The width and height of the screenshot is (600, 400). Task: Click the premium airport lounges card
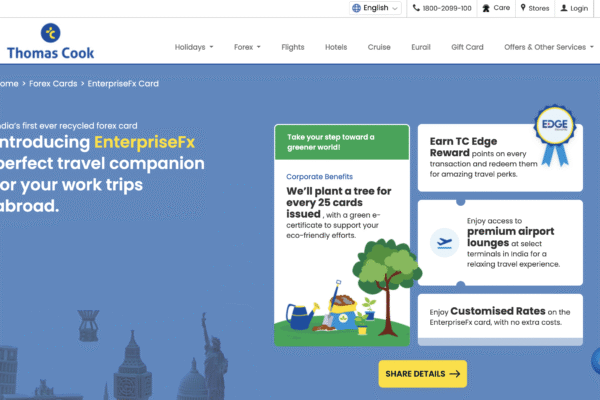pyautogui.click(x=500, y=243)
